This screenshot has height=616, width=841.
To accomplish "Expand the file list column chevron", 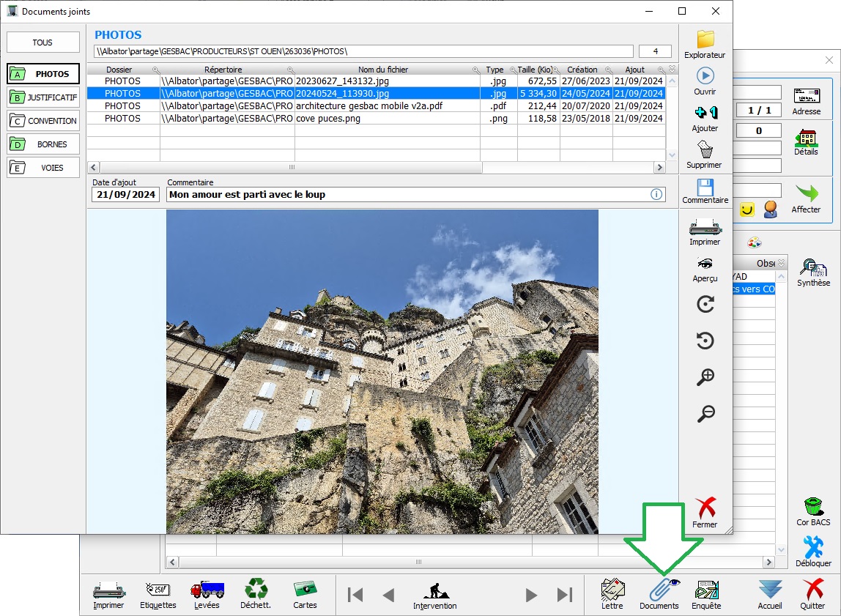I will point(672,69).
